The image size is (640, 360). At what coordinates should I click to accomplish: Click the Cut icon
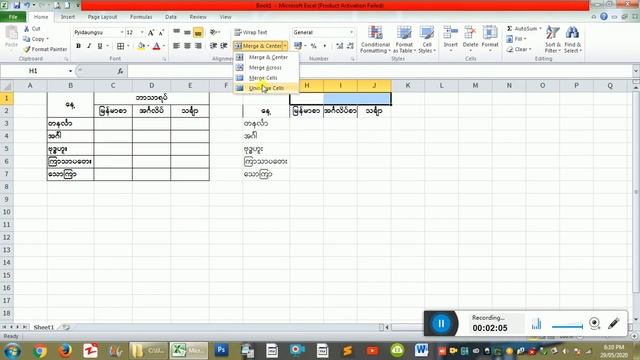(27, 29)
